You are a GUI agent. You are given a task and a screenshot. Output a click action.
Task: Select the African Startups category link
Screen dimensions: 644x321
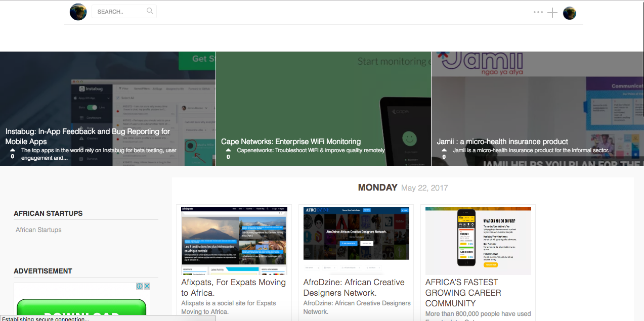[38, 230]
